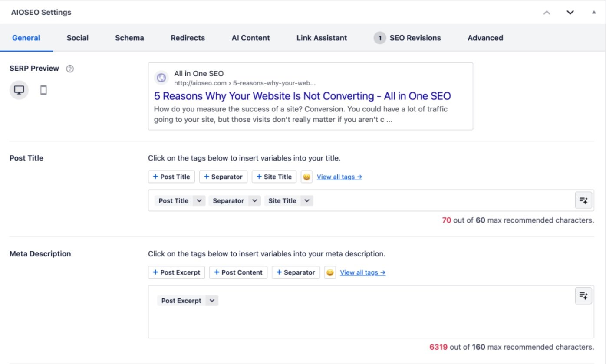
Task: Open the SEO Revisions tab
Action: coord(407,38)
